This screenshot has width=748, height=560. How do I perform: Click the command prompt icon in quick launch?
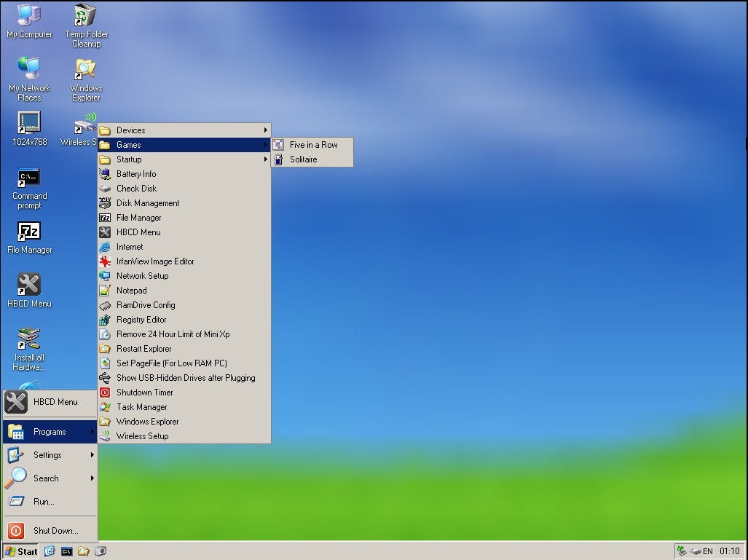coord(67,551)
